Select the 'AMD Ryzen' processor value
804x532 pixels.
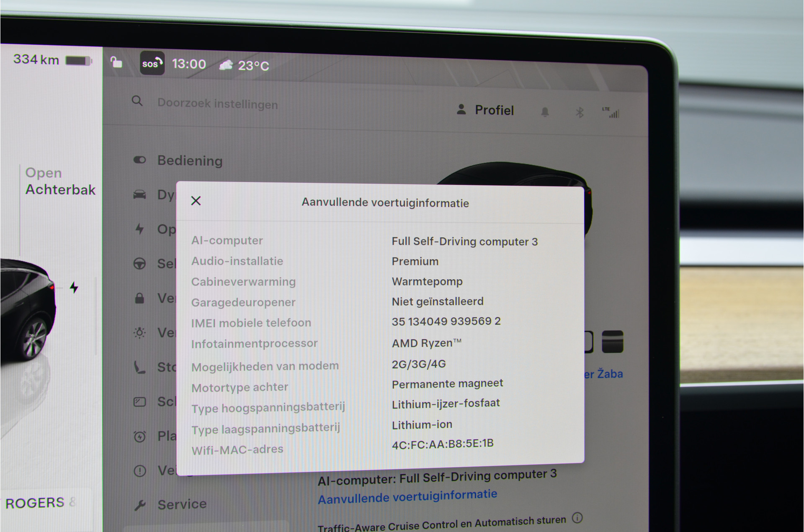coord(427,343)
